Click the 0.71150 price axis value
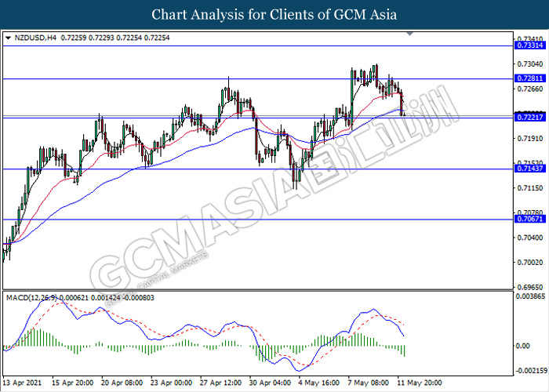The image size is (549, 392). 530,188
